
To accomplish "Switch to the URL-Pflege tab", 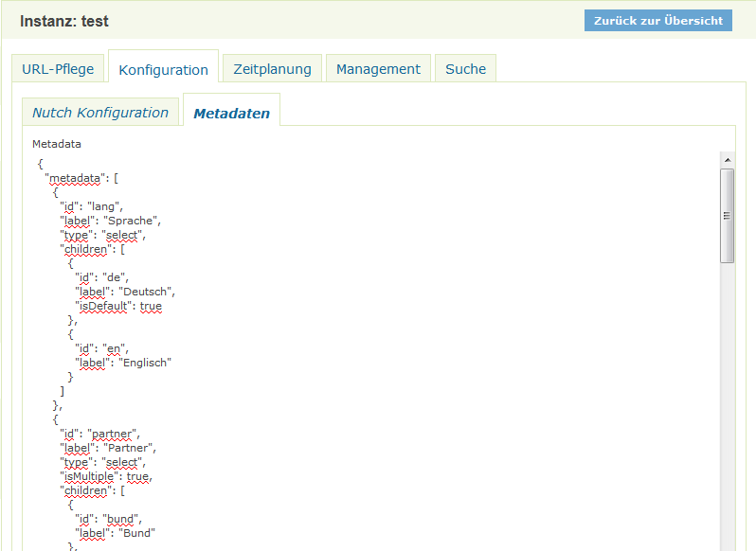I will click(58, 69).
